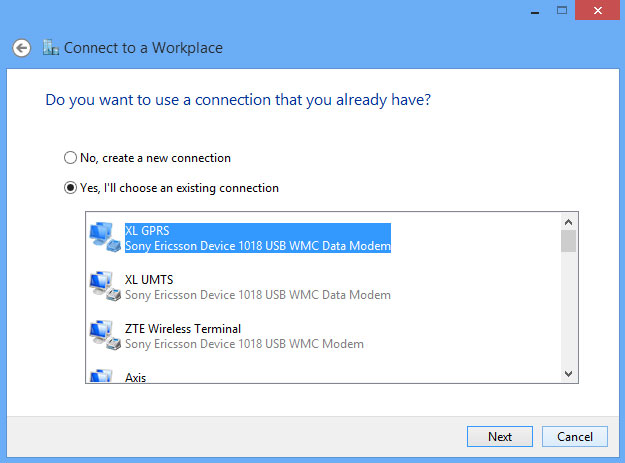Click the connection list scrollbar thumb
Viewport: 625px width, 463px height.
[568, 241]
